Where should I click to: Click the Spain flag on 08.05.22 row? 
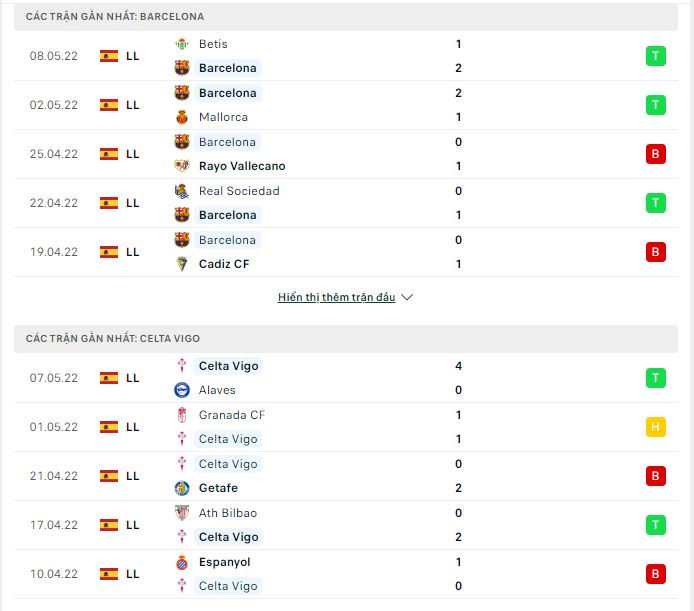point(109,56)
